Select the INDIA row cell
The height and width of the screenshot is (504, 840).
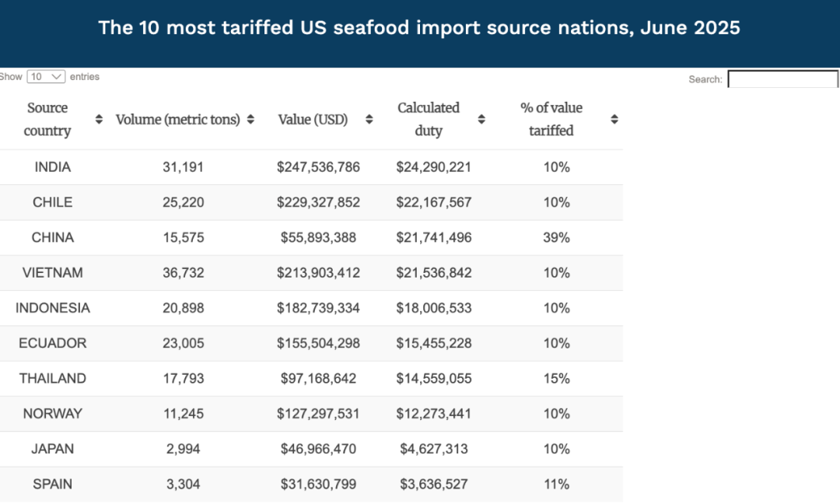[53, 167]
